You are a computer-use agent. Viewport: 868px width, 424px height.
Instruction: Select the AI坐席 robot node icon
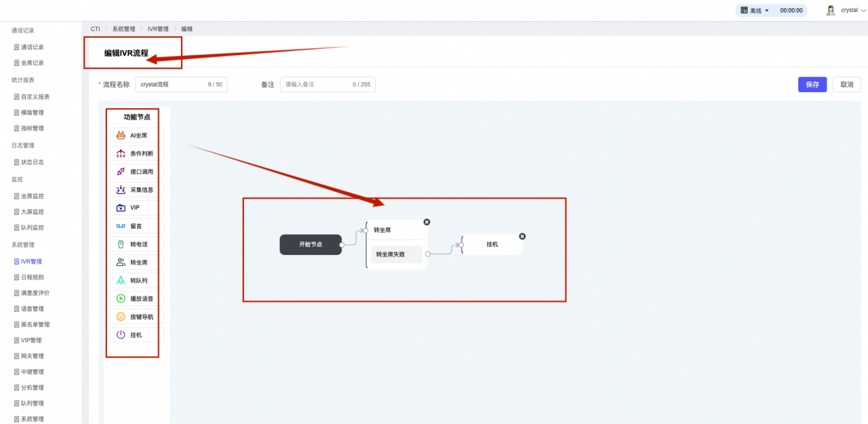pyautogui.click(x=121, y=135)
